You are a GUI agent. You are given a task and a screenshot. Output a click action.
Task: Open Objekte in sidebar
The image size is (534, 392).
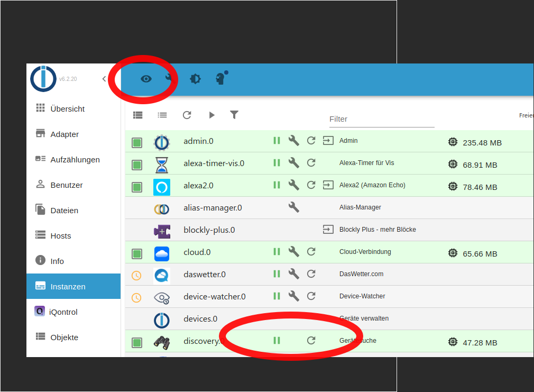point(73,338)
